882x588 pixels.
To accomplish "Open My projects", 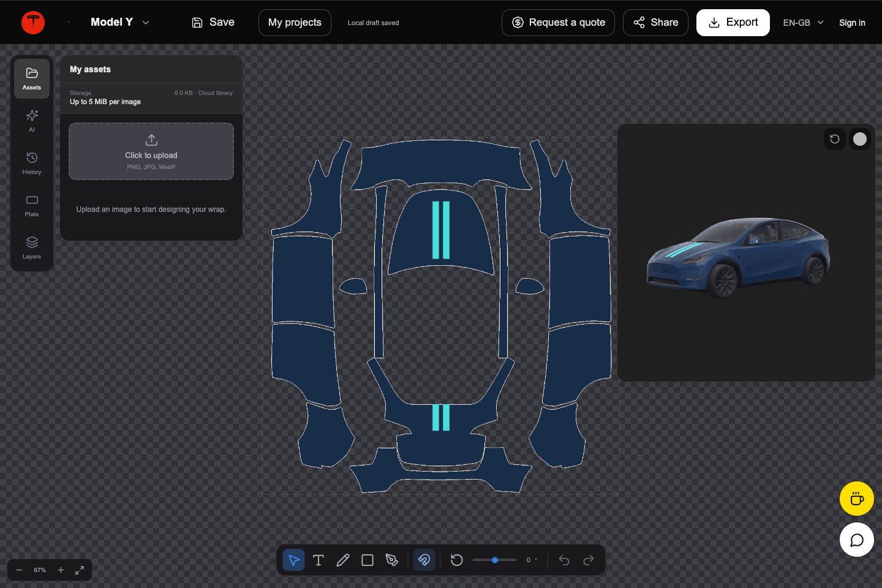I will tap(295, 23).
